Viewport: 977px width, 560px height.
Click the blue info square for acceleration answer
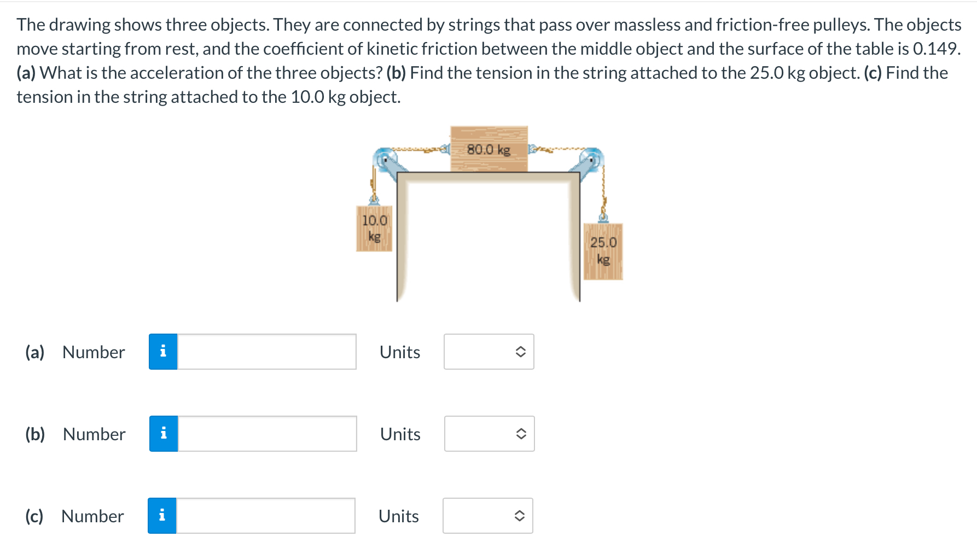(x=162, y=352)
